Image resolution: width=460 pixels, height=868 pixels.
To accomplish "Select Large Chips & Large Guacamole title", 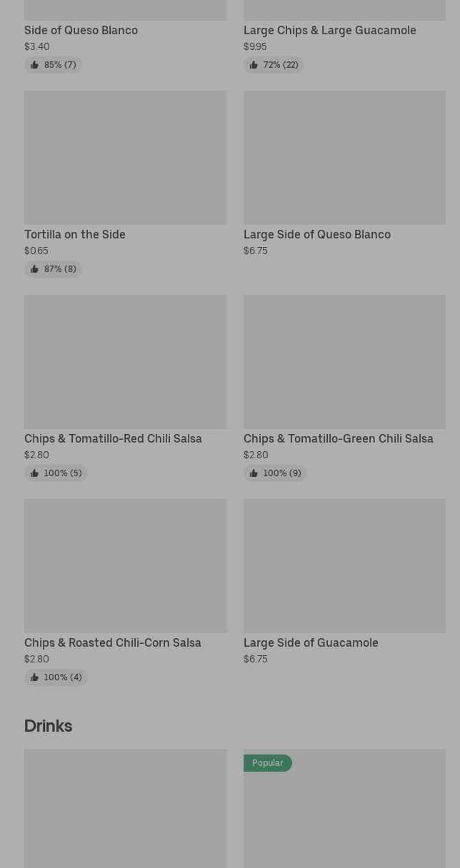I will pyautogui.click(x=329, y=31).
